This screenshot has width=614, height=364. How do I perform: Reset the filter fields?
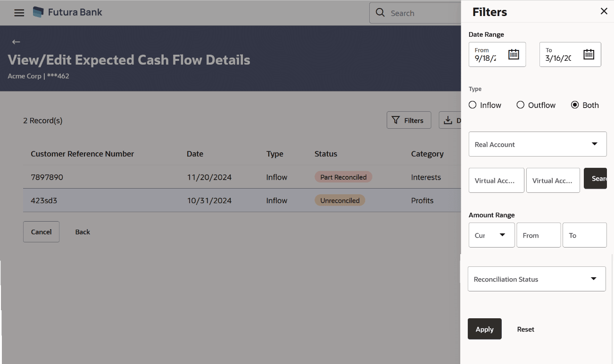pos(525,329)
